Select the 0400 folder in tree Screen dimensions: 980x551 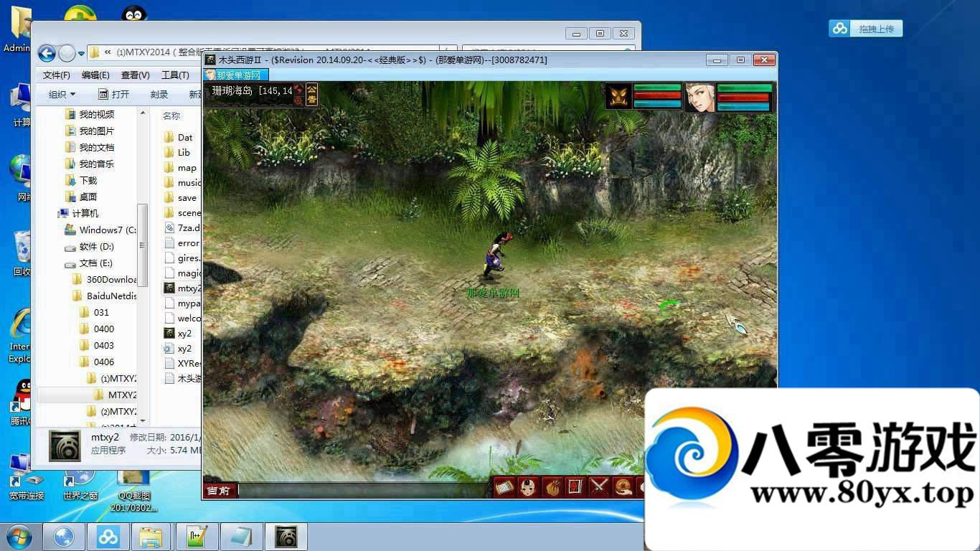[96, 329]
